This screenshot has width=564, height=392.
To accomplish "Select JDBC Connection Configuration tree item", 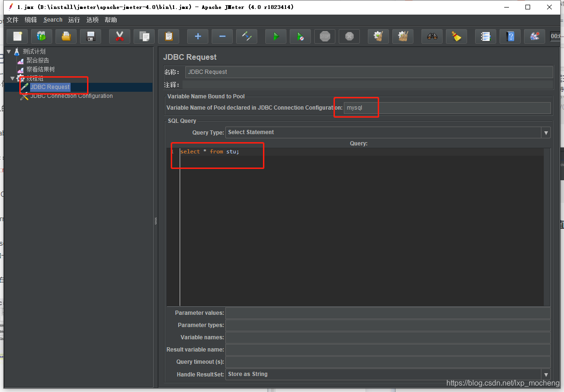I will 71,96.
